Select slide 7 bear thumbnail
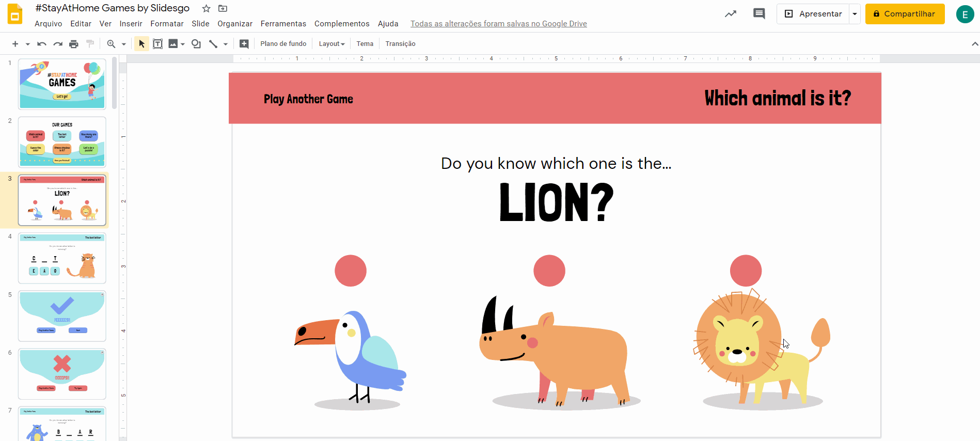Viewport: 980px width, 441px height. (62, 424)
